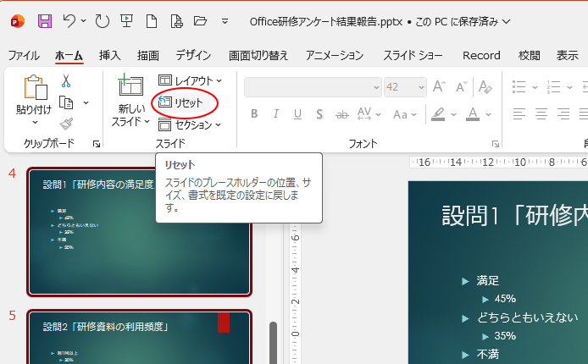Open the 表示 tab
588x364 pixels.
point(567,56)
